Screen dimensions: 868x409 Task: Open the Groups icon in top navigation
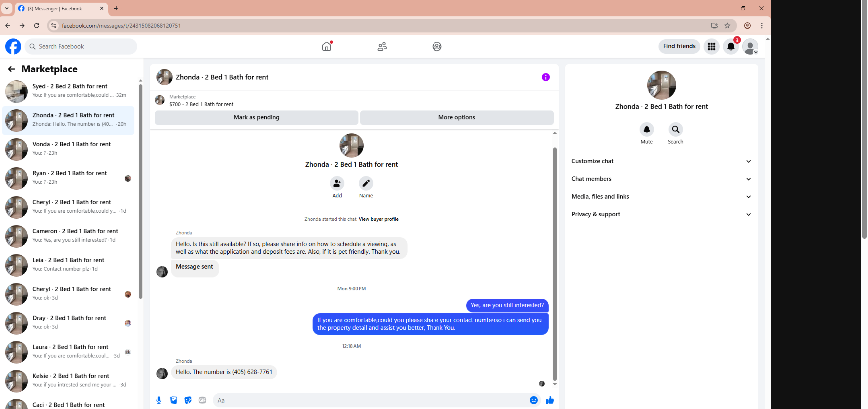tap(437, 46)
